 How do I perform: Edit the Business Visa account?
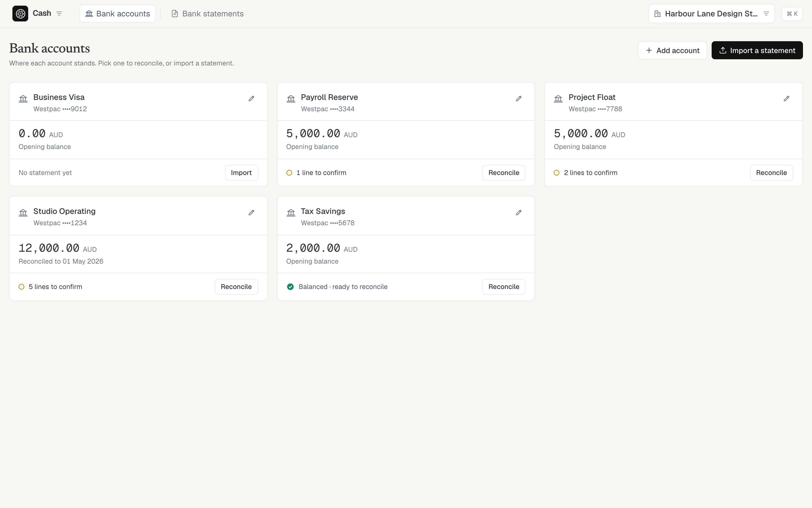[x=251, y=98]
